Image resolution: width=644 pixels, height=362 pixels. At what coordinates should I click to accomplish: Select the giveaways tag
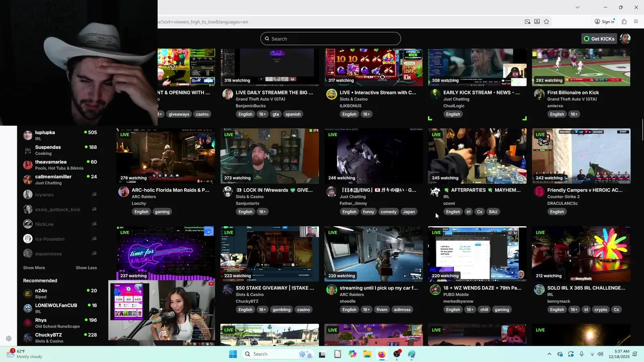tap(179, 114)
